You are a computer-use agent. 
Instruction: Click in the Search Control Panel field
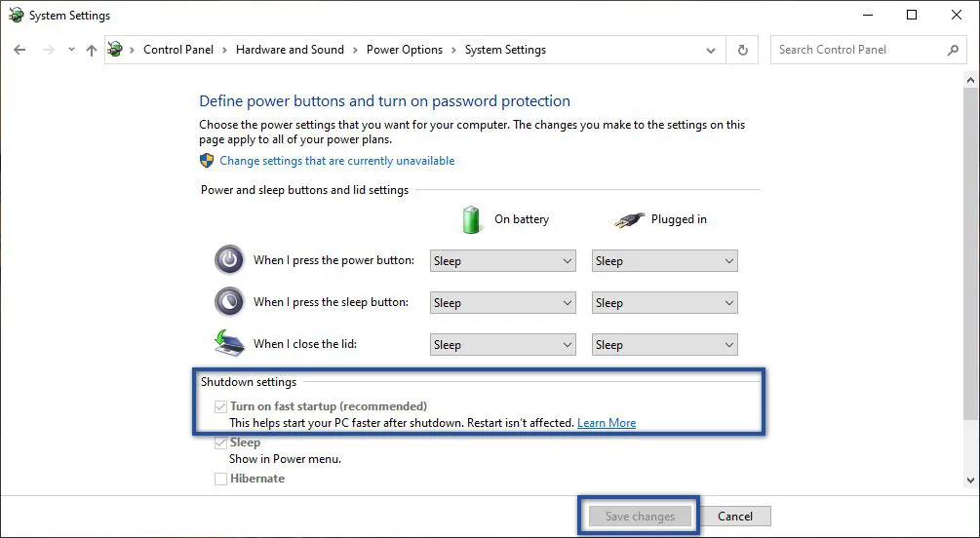coord(858,50)
